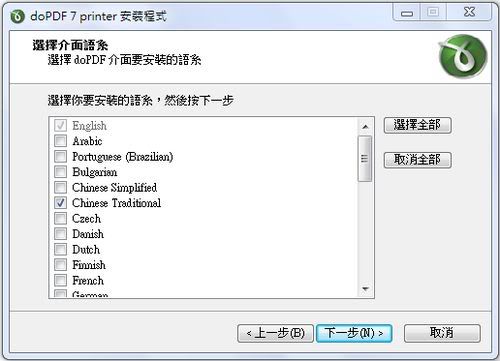Tick the Finnish checkbox

[60, 265]
